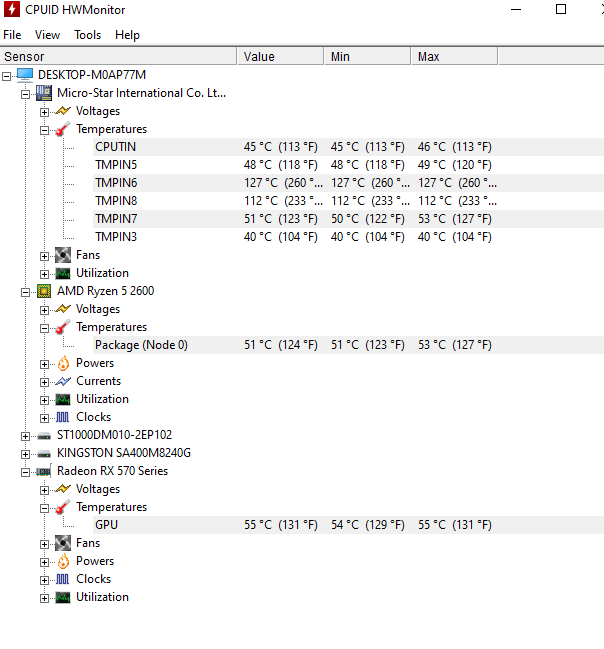Image resolution: width=604 pixels, height=649 pixels.
Task: Select the CPUTIN temperature row
Action: (349, 147)
